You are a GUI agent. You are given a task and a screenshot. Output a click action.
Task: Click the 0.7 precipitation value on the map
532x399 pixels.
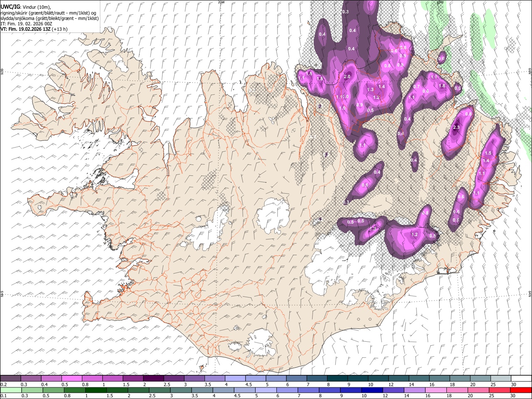[417, 86]
